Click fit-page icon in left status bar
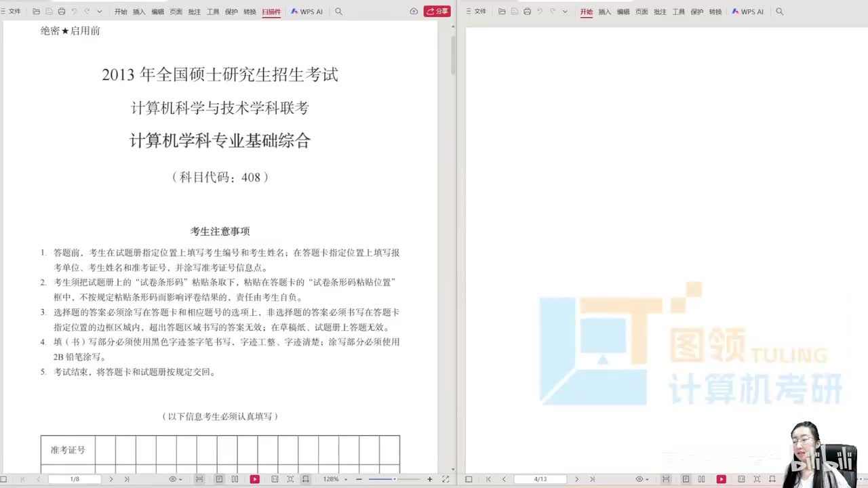The image size is (868, 488). (x=290, y=479)
